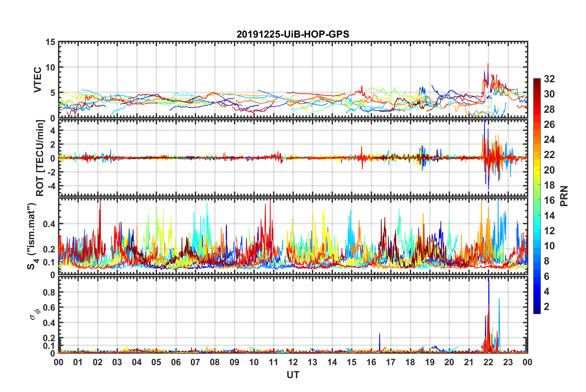Click the tick label 15 on VTEC axis
The width and height of the screenshot is (586, 392).
(x=50, y=42)
